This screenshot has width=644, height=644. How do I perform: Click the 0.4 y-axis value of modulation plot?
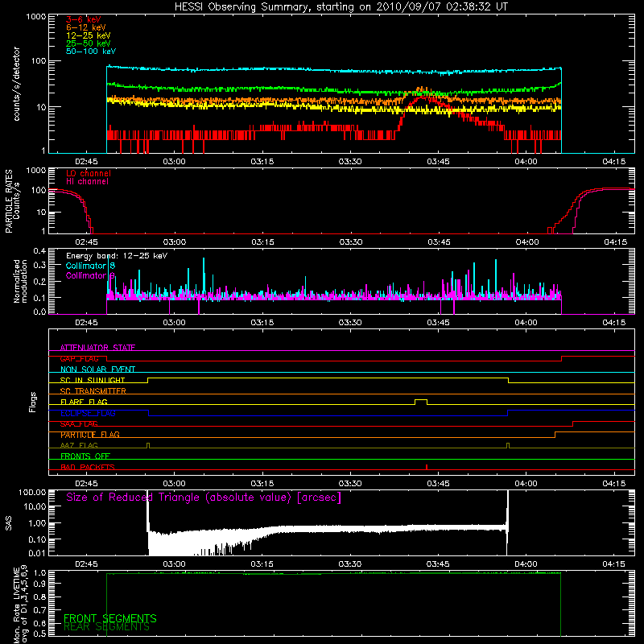(x=39, y=251)
